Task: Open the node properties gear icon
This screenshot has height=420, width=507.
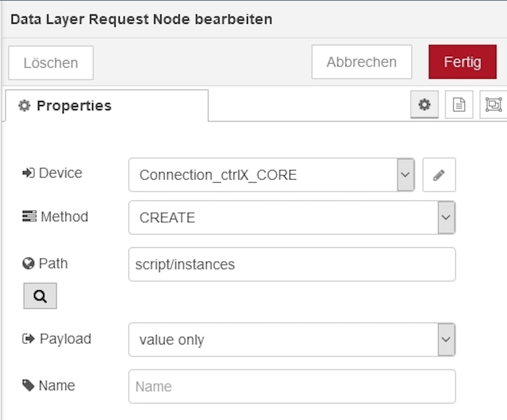Action: click(424, 104)
